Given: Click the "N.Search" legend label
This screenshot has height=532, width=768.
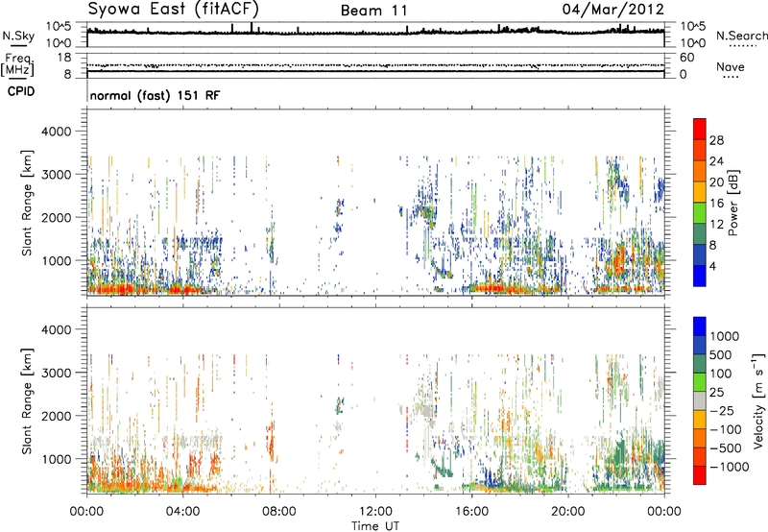Looking at the screenshot, I should coord(741,36).
